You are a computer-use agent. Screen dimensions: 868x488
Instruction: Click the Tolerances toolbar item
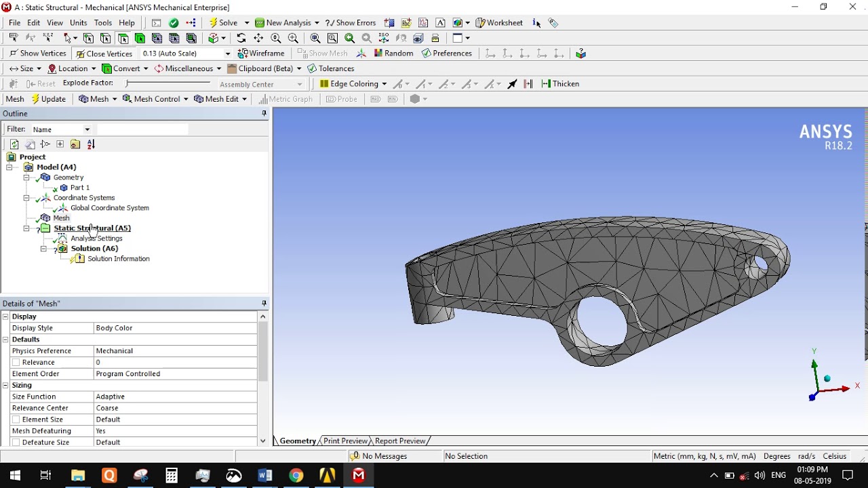[x=331, y=68]
